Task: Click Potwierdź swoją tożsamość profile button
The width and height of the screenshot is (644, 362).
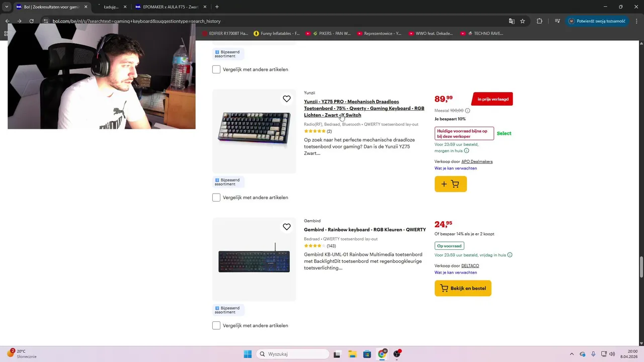Action: (x=597, y=21)
